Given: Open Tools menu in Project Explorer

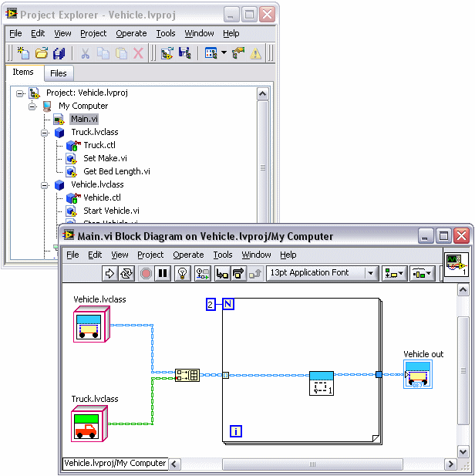Looking at the screenshot, I should point(166,33).
